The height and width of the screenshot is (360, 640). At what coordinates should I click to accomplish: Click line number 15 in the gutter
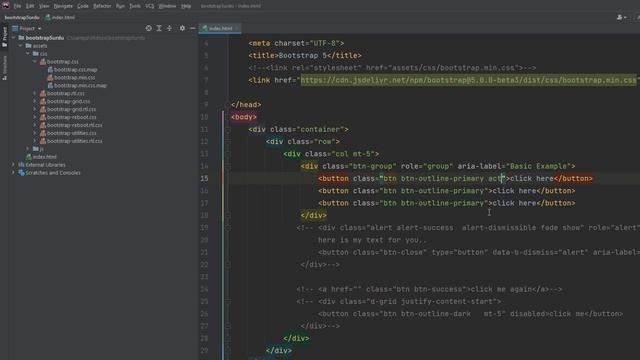(x=204, y=178)
